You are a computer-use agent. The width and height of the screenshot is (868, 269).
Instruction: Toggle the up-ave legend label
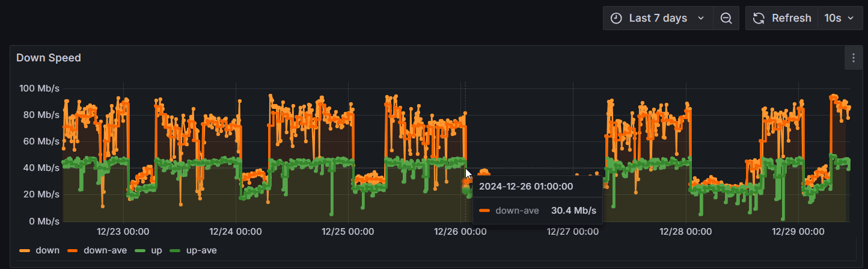(x=201, y=250)
